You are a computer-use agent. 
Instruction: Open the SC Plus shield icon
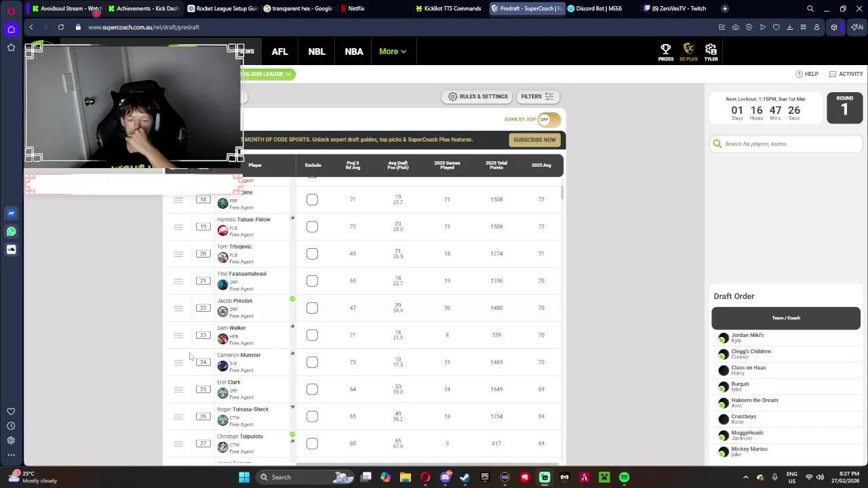click(x=688, y=52)
